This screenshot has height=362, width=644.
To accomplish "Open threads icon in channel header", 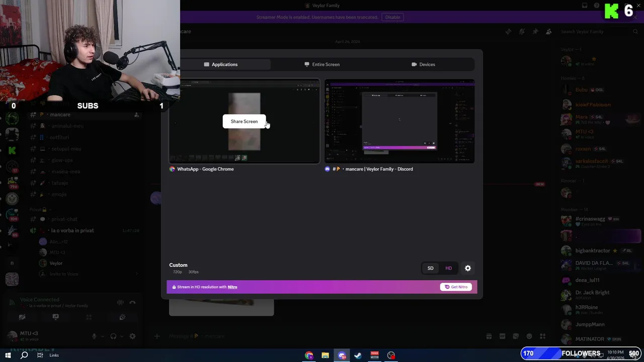I will 508,31.
